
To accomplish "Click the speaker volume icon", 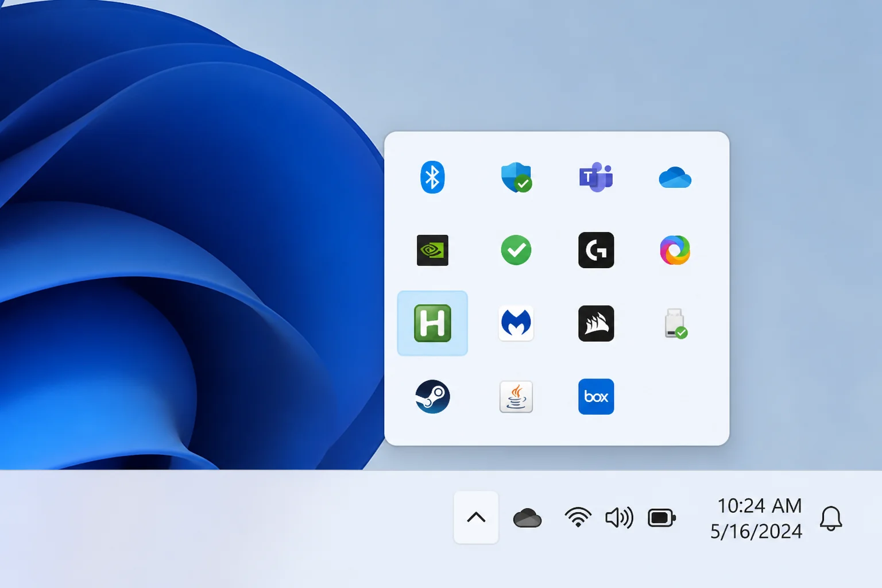I will point(619,517).
